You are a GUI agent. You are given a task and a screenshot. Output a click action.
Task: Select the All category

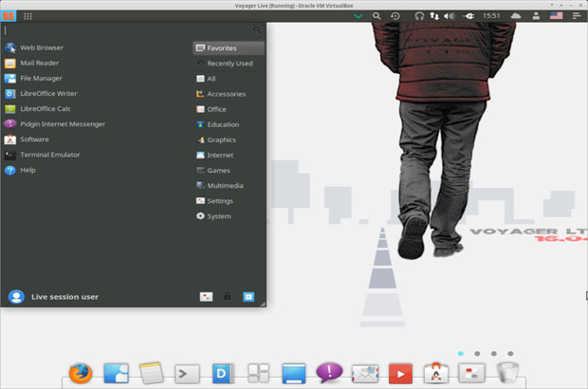[x=229, y=79]
